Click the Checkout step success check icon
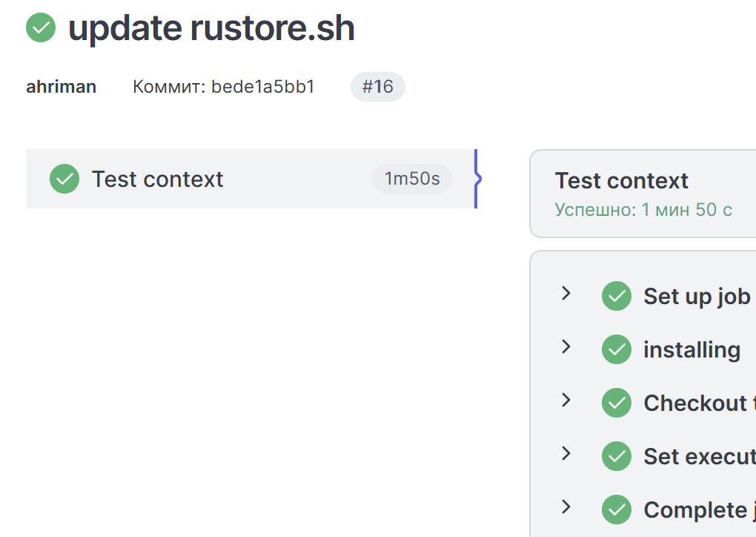This screenshot has height=537, width=756. [617, 403]
